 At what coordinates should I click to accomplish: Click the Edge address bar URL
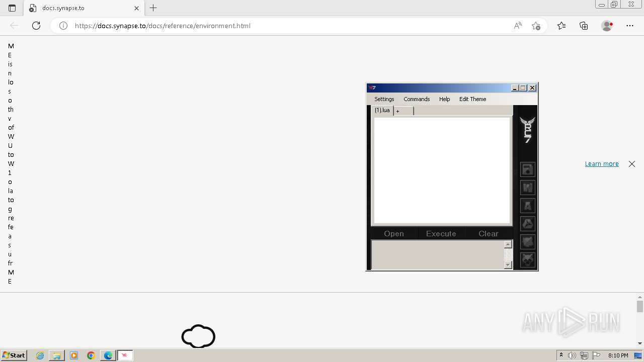163,26
